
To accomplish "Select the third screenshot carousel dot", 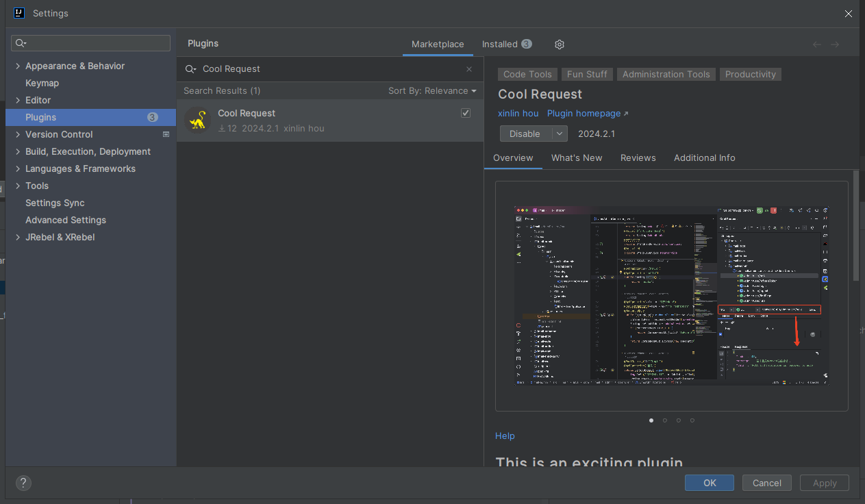I will click(x=679, y=420).
